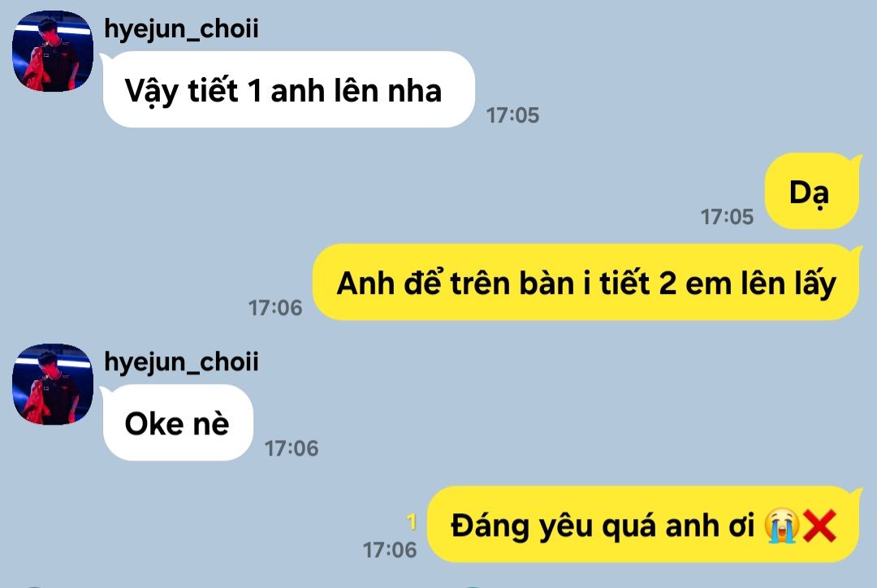Select the 'Vậy tiết 1 anh lên nha' bubble
877x588 pixels.
pyautogui.click(x=288, y=89)
